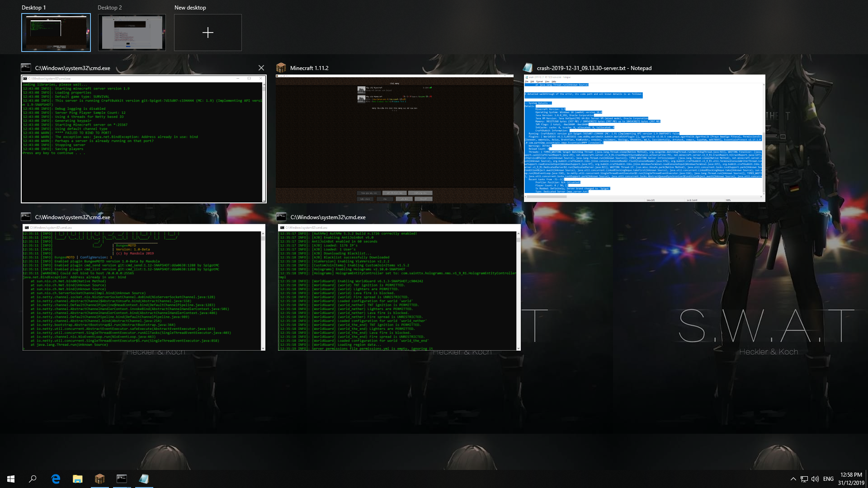868x488 pixels.
Task: Show hidden tray icons chevron
Action: click(x=793, y=479)
